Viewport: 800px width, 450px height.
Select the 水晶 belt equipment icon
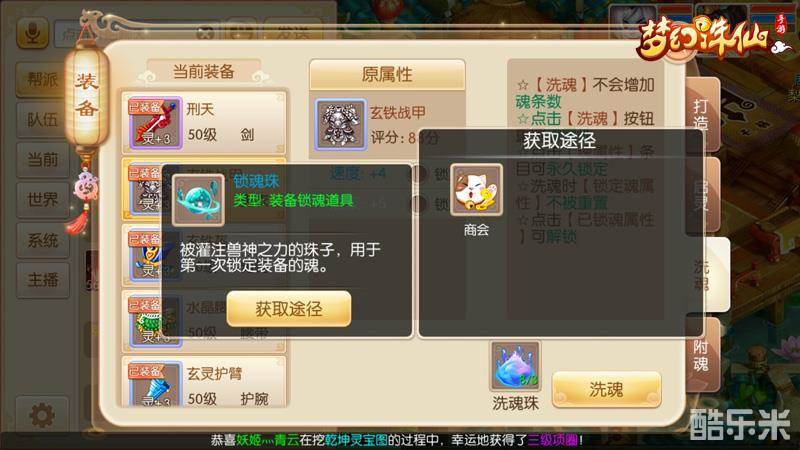point(156,321)
